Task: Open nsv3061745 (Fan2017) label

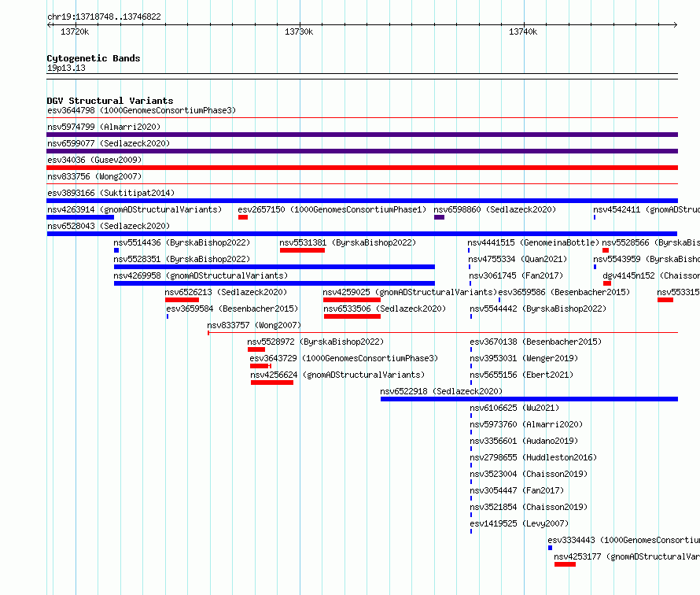Action: (516, 275)
